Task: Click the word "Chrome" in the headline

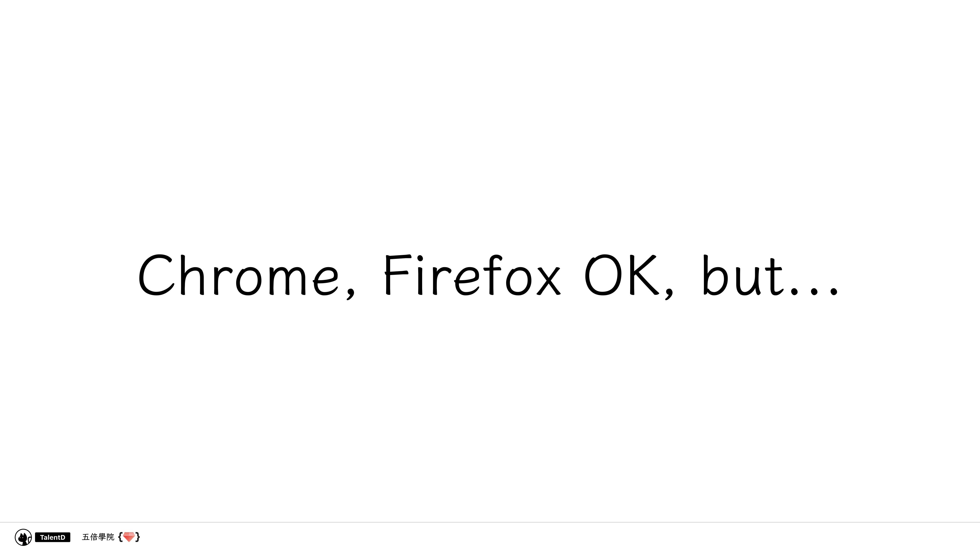Action: 239,275
